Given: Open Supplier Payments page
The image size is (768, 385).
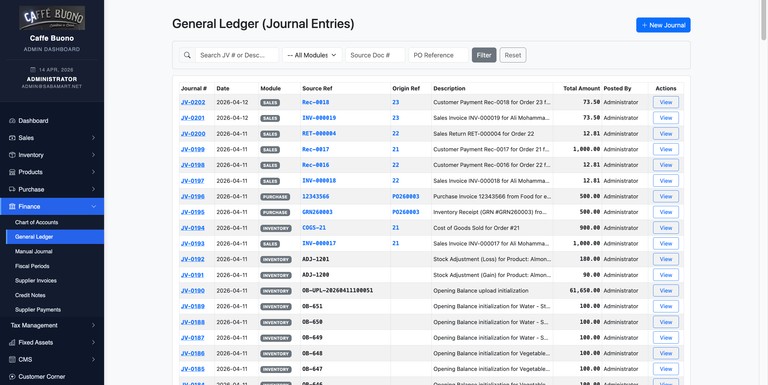Looking at the screenshot, I should click(38, 310).
